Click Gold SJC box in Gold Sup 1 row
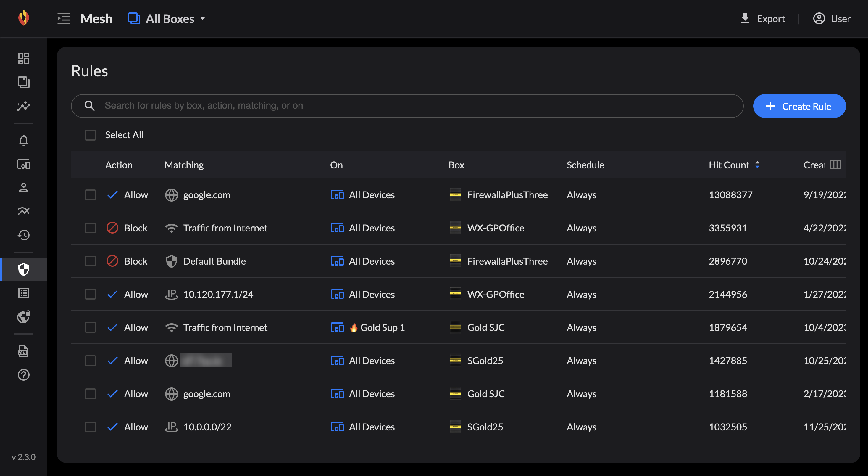Viewport: 868px width, 476px height. tap(486, 327)
